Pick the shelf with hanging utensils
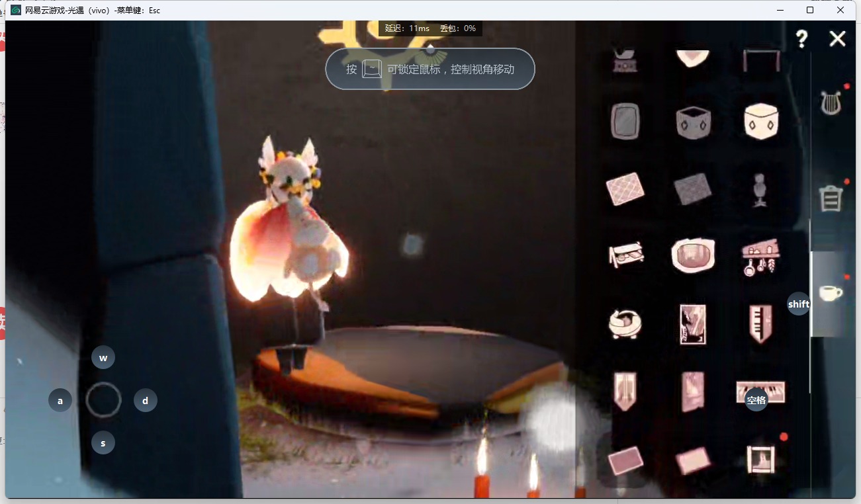Image resolution: width=861 pixels, height=504 pixels. pyautogui.click(x=760, y=257)
